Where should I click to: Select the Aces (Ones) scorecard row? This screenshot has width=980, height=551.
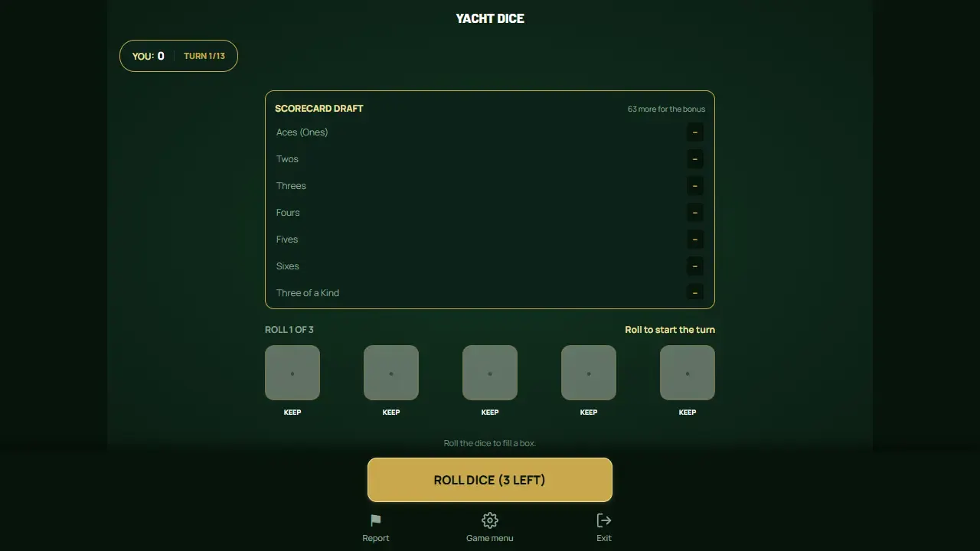490,132
